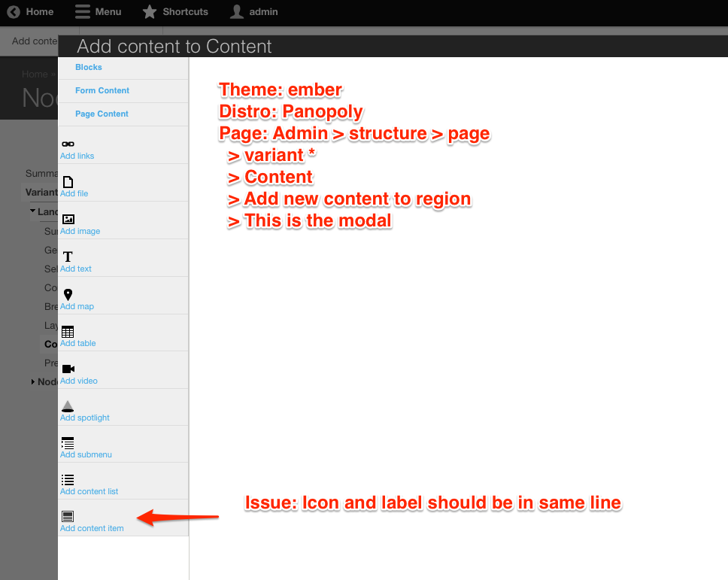Viewport: 728px width, 580px height.
Task: Open the admin account menu
Action: pos(253,12)
